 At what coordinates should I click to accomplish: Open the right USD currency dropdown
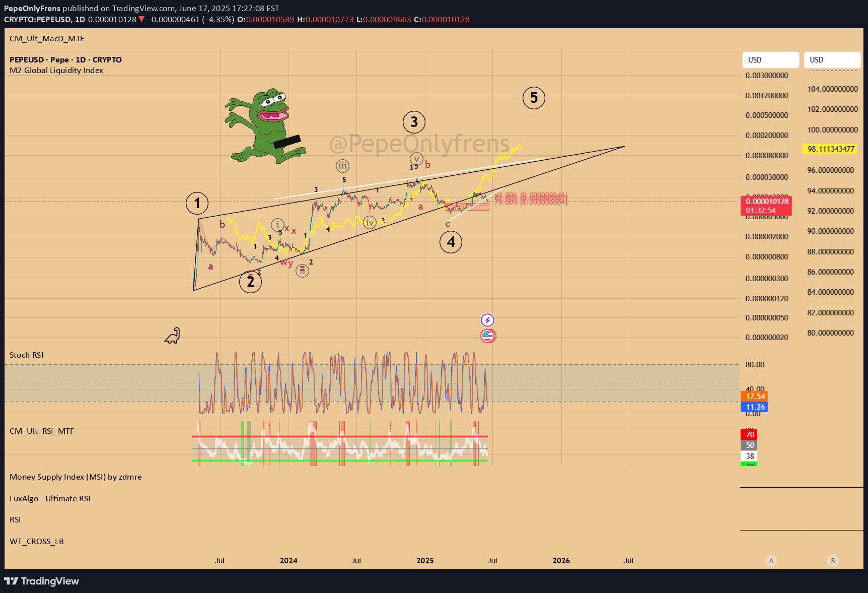832,60
